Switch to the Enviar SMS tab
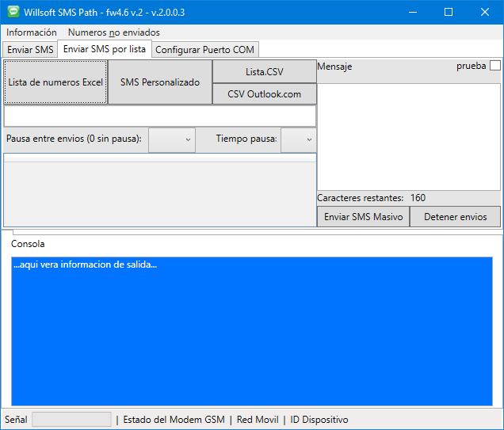Image resolution: width=504 pixels, height=430 pixels. [30, 50]
